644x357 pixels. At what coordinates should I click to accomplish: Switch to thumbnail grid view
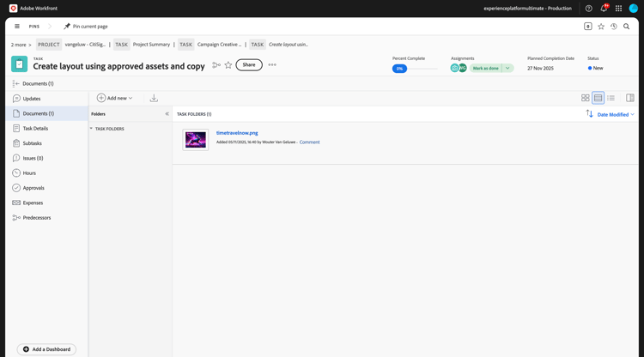click(586, 98)
